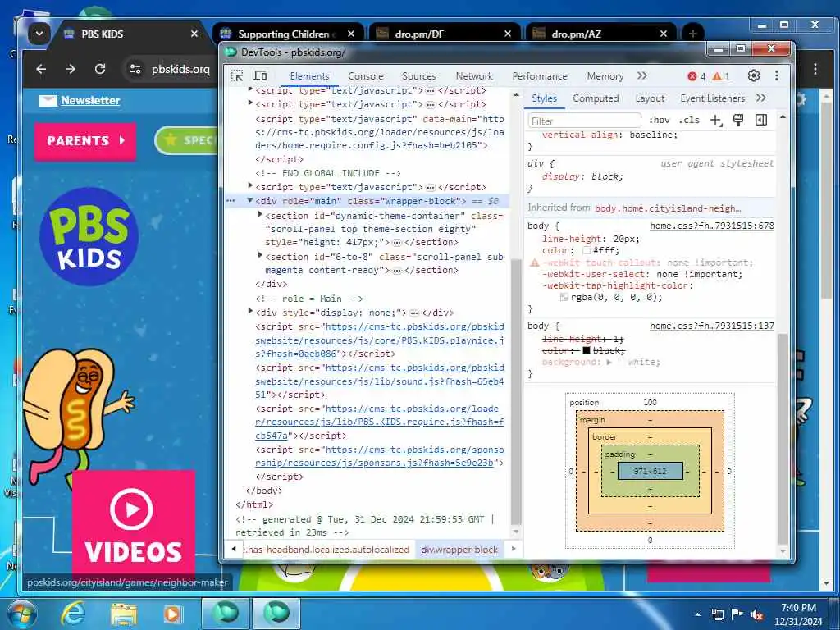Expand the 6-to-8 section node

(260, 256)
